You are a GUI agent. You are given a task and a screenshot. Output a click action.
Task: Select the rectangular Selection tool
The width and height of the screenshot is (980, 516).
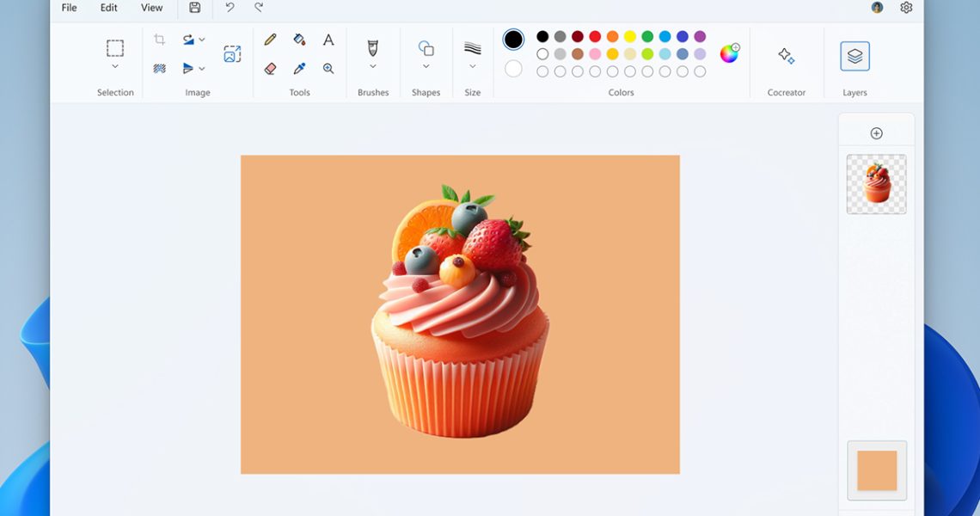115,48
